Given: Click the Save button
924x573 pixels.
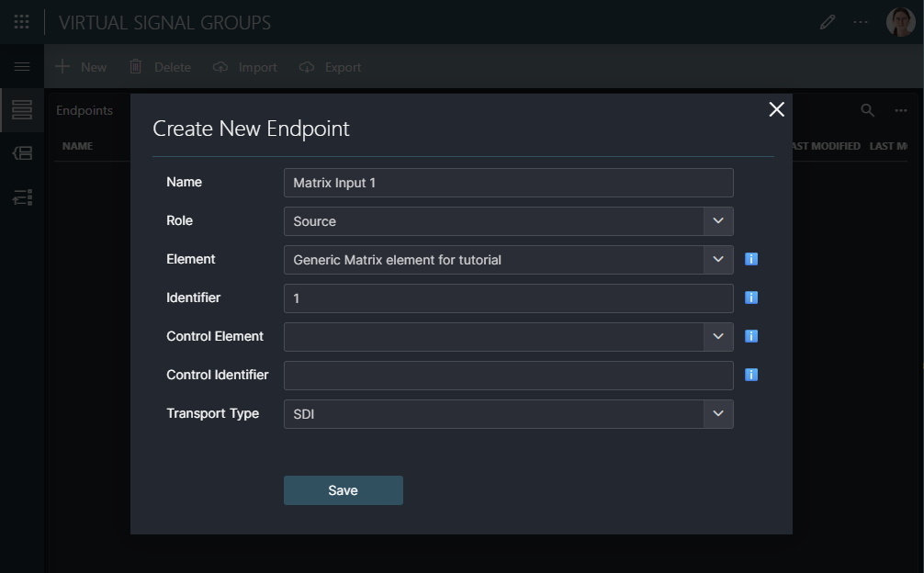Looking at the screenshot, I should point(343,489).
